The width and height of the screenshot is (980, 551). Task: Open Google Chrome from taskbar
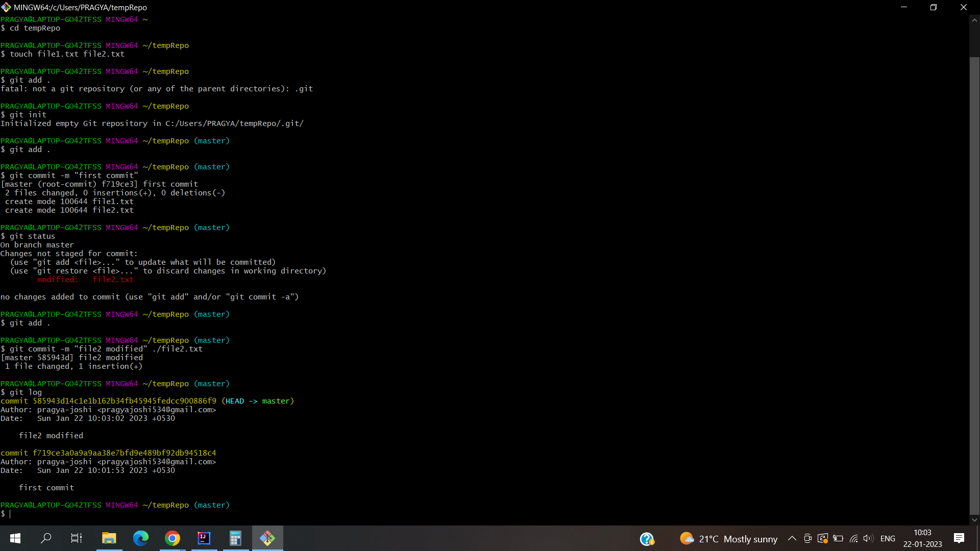[x=173, y=538]
